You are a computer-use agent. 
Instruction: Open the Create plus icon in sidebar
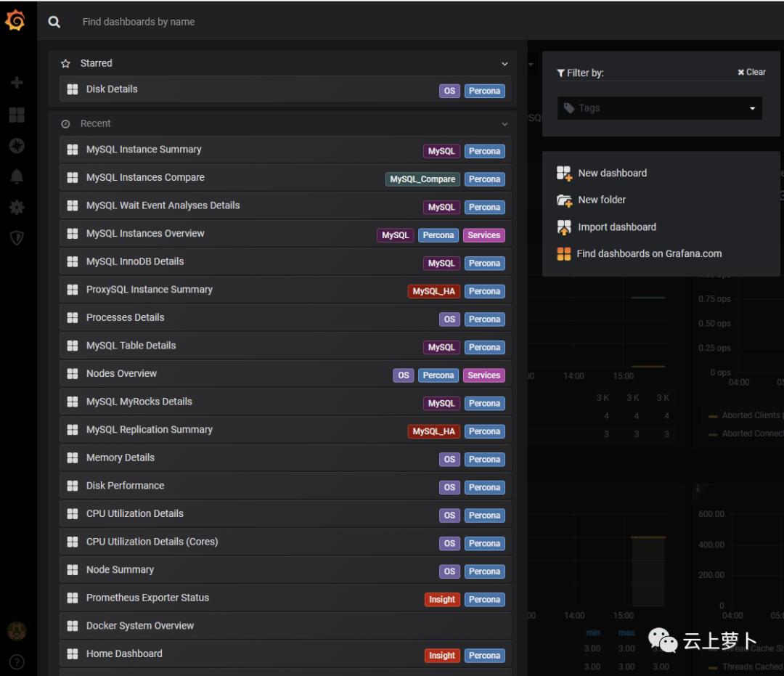point(17,83)
